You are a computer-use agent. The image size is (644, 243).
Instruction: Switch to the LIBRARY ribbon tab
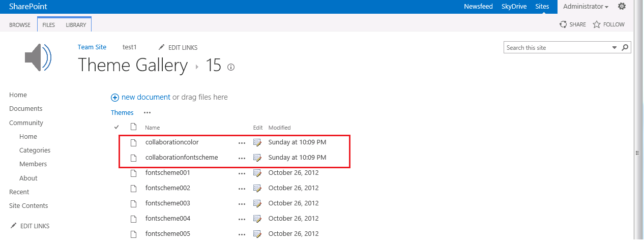(x=76, y=25)
